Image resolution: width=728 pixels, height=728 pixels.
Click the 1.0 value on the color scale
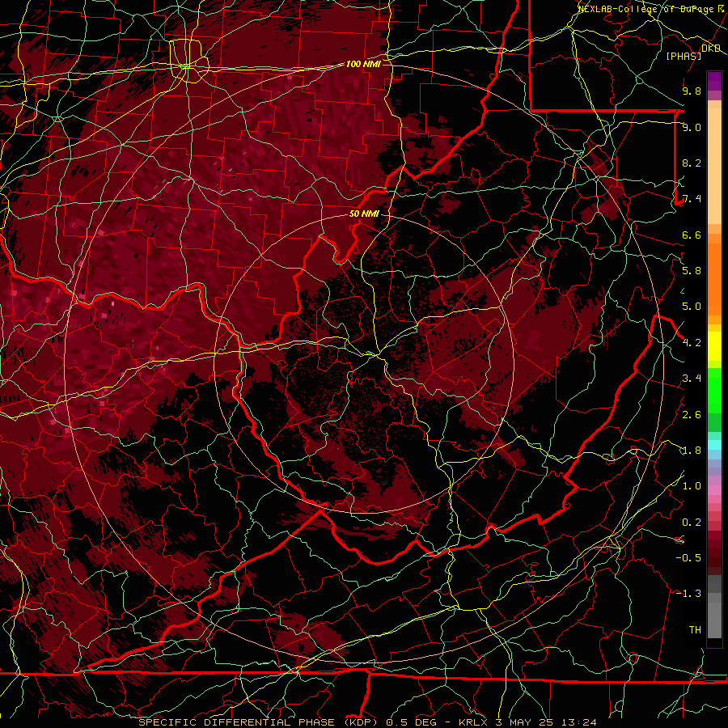coord(692,486)
